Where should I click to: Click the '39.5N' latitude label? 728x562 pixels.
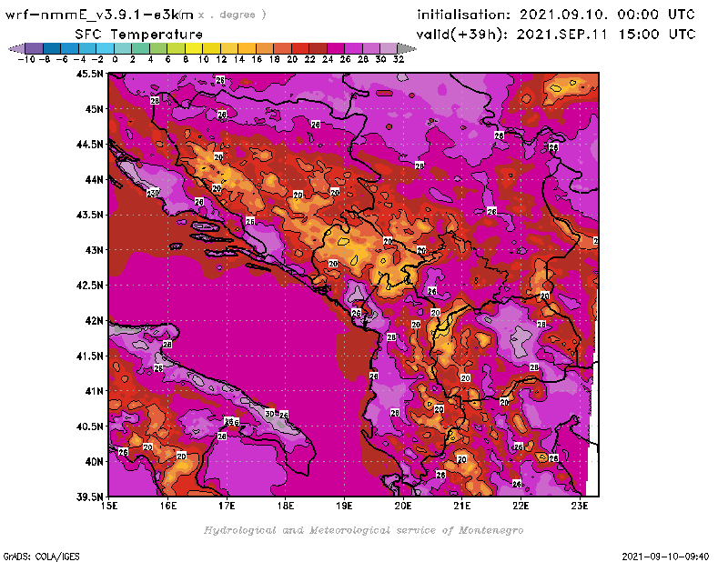point(89,497)
